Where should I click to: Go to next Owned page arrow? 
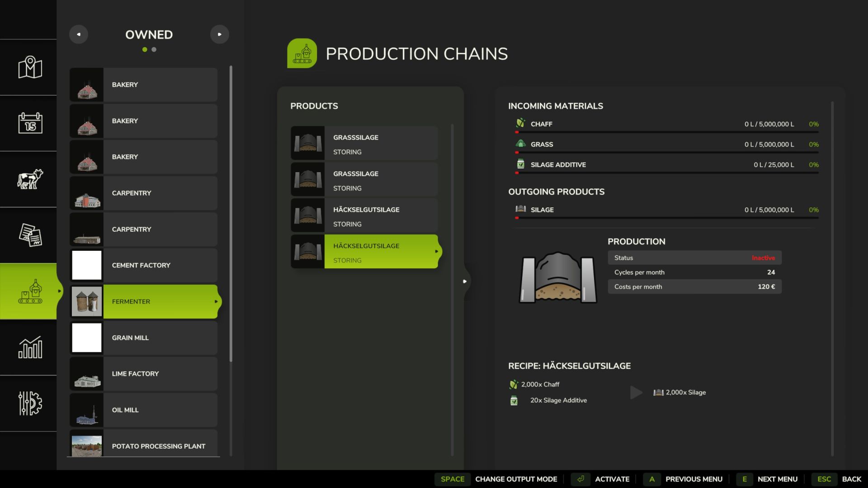point(220,34)
